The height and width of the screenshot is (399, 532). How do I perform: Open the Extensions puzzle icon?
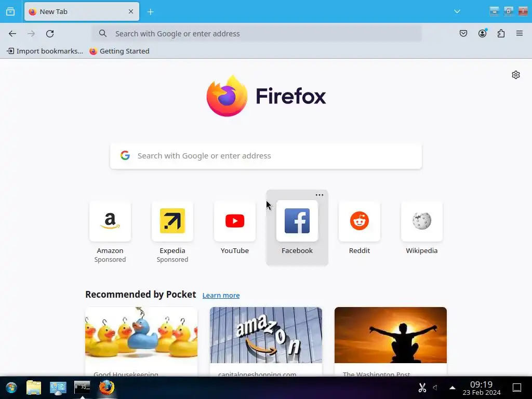click(x=501, y=33)
